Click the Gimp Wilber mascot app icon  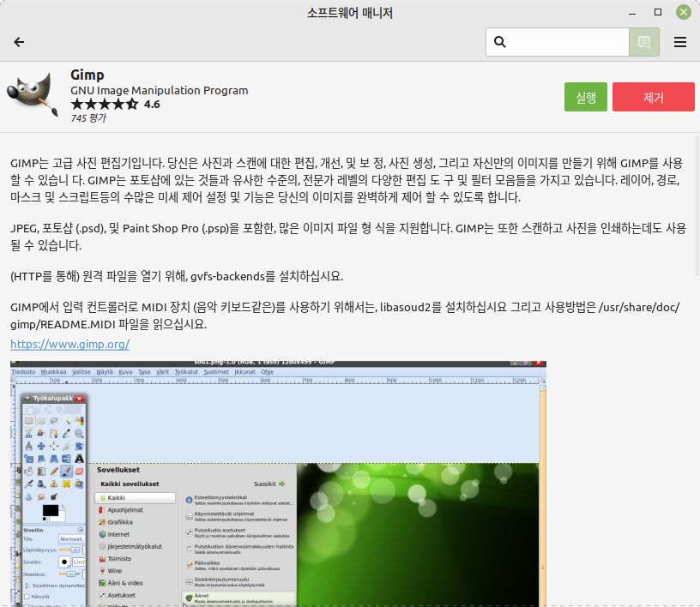33,96
